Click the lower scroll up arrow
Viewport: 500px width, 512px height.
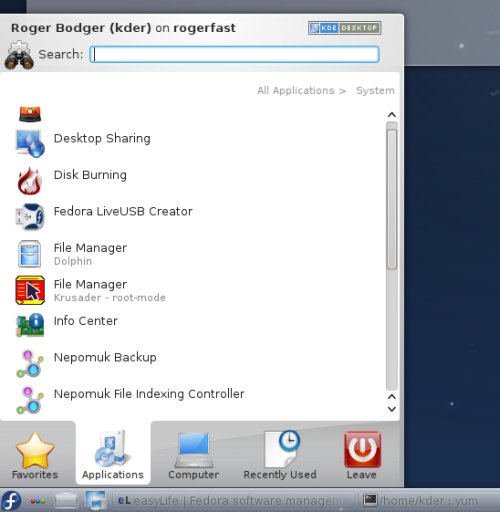tap(392, 397)
